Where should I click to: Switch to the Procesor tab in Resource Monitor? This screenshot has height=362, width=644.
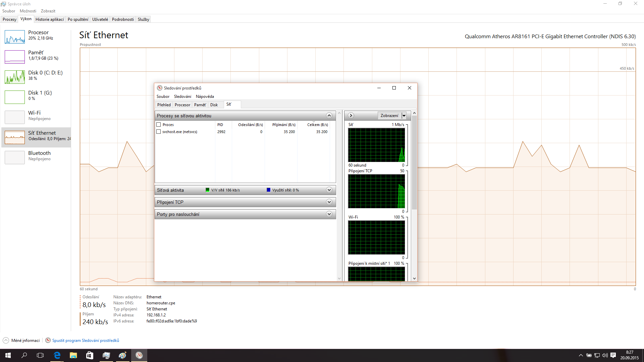(182, 105)
